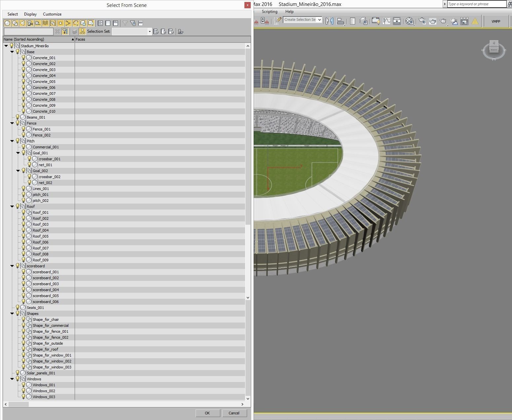This screenshot has width=512, height=420.
Task: Toggle visibility bulb for Roof_005
Action: pyautogui.click(x=23, y=236)
